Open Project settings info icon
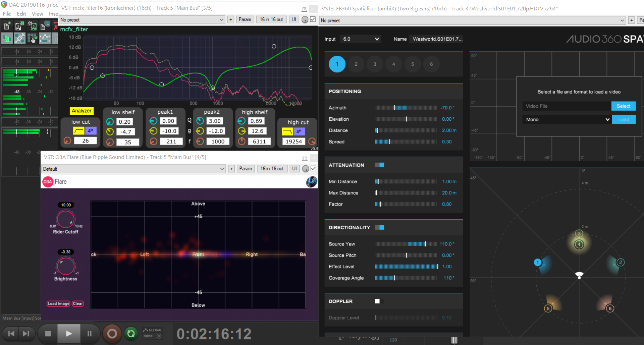The image size is (644, 345). (45, 26)
